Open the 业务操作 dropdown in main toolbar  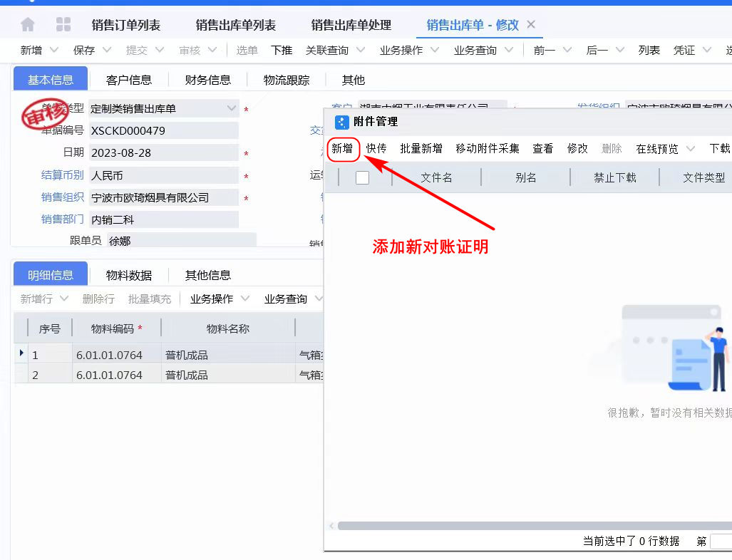[x=408, y=50]
